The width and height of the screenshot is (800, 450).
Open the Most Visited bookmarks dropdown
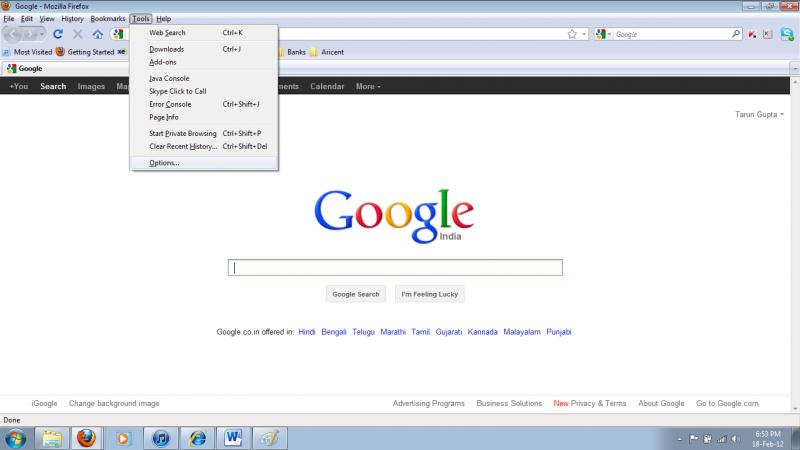pos(28,52)
